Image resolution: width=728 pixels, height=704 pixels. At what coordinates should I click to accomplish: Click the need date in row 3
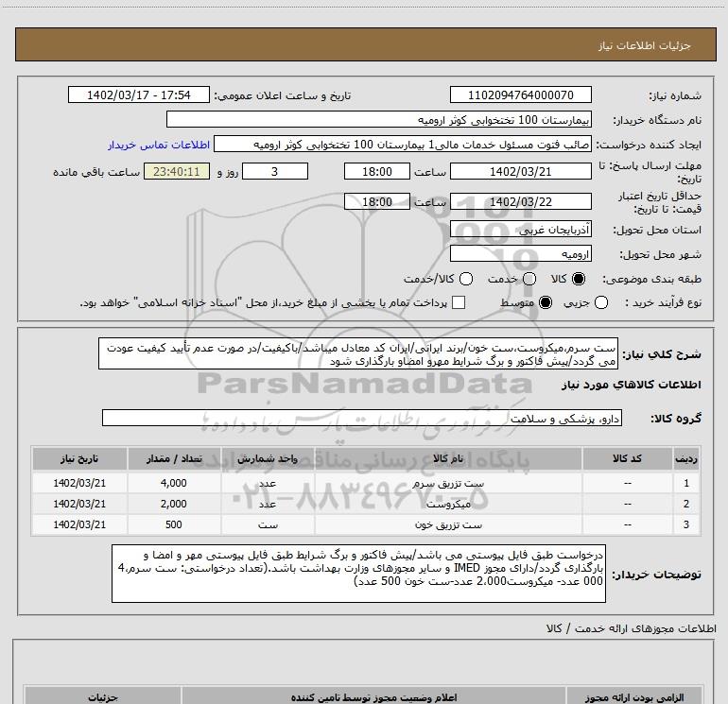click(x=79, y=524)
